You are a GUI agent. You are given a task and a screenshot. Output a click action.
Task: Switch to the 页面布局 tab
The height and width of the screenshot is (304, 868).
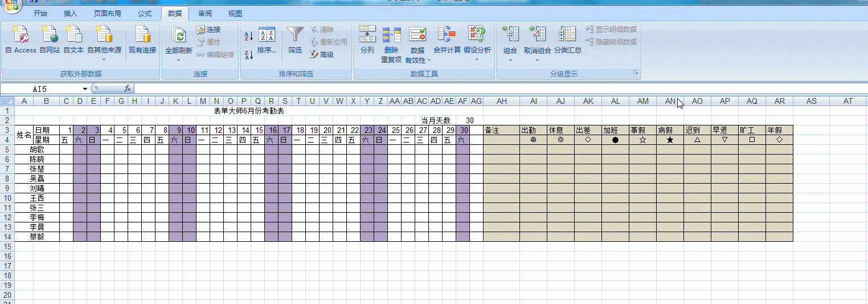108,14
